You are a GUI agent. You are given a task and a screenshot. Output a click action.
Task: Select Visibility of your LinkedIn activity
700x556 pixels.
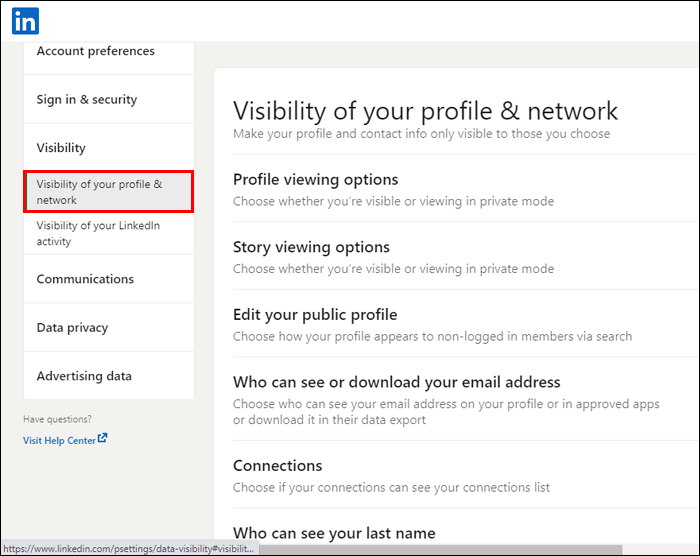coord(98,233)
